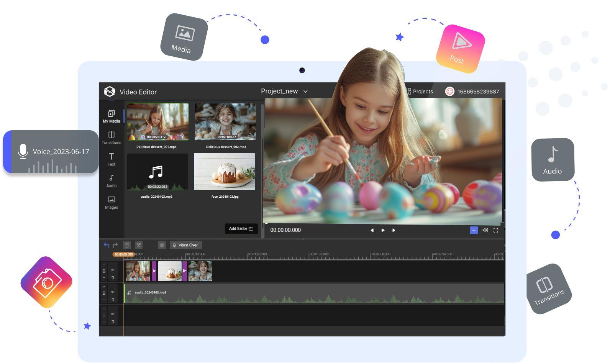
Task: Start a Voice Over recording
Action: (186, 245)
